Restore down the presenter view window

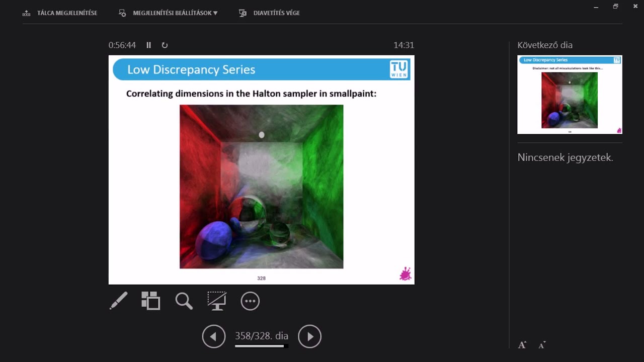click(x=615, y=7)
